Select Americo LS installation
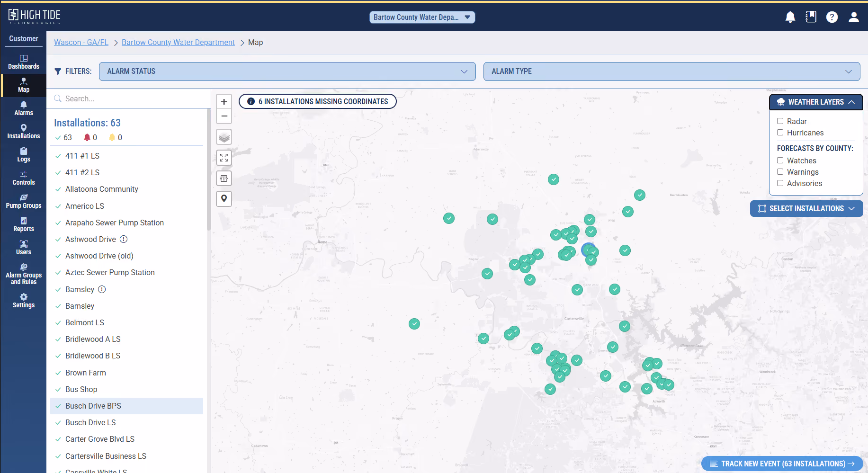The image size is (868, 473). pyautogui.click(x=126, y=206)
